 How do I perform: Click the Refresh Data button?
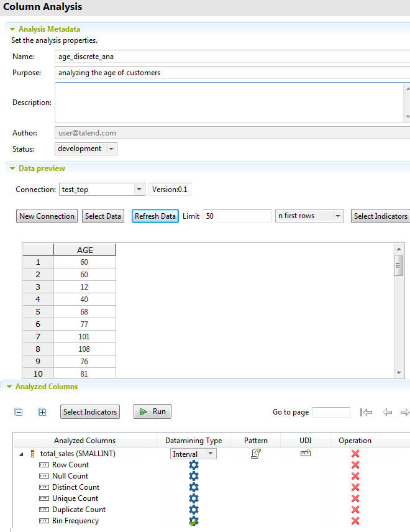155,216
